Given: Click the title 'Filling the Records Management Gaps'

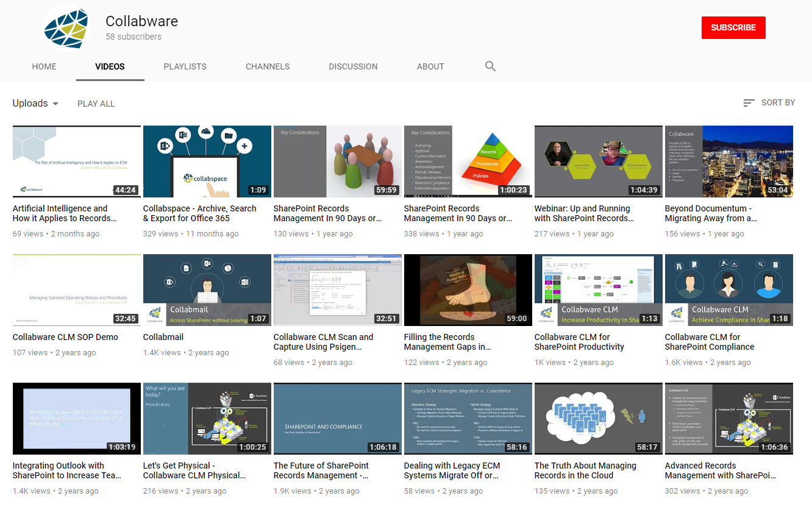Looking at the screenshot, I should tap(447, 342).
